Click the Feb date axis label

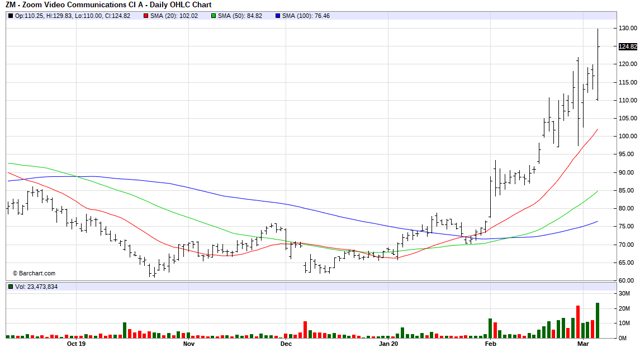[491, 344]
